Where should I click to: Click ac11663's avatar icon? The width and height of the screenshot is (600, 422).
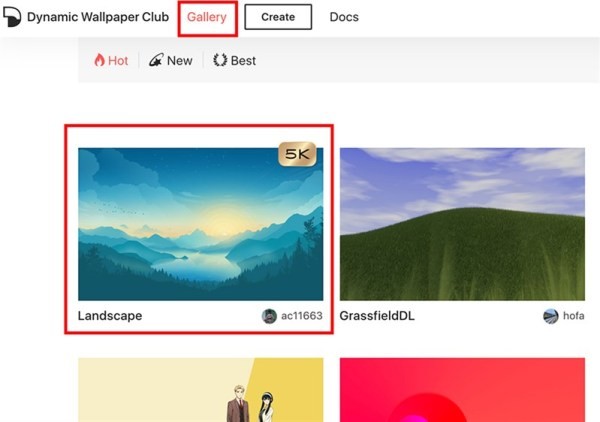(269, 316)
